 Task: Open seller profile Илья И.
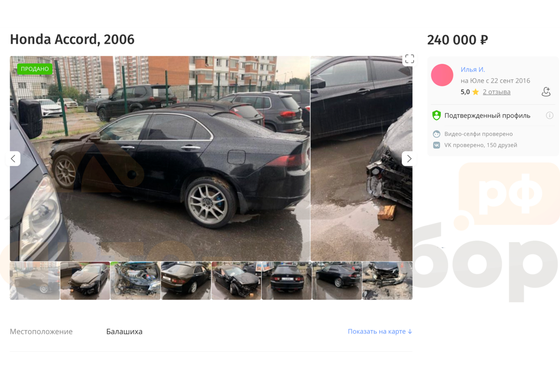coord(473,70)
